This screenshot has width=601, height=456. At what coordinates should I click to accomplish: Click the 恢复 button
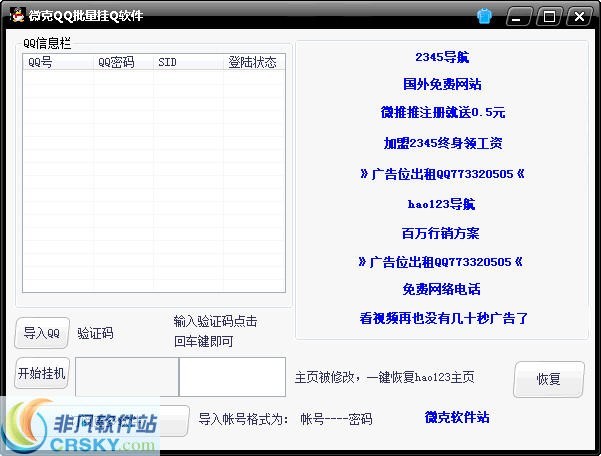click(549, 379)
